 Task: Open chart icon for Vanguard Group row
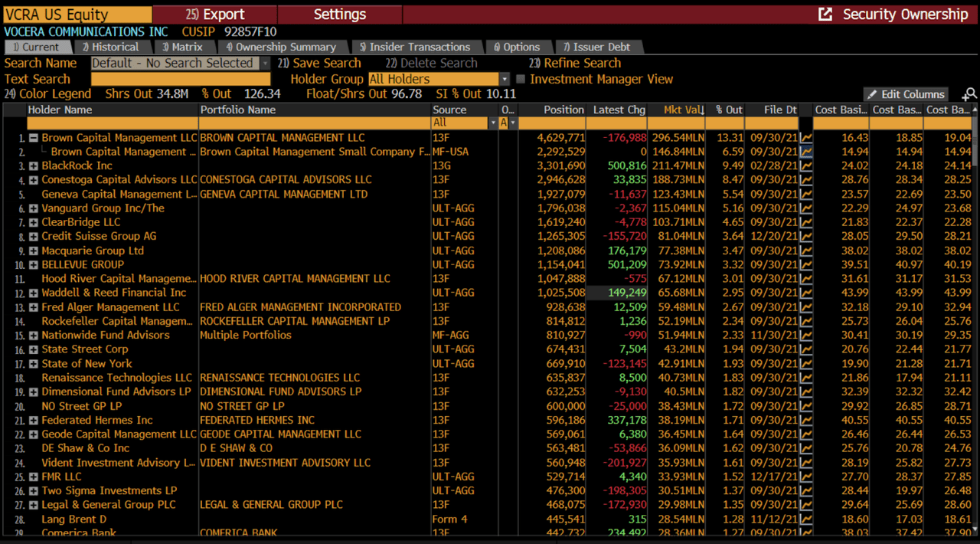806,208
